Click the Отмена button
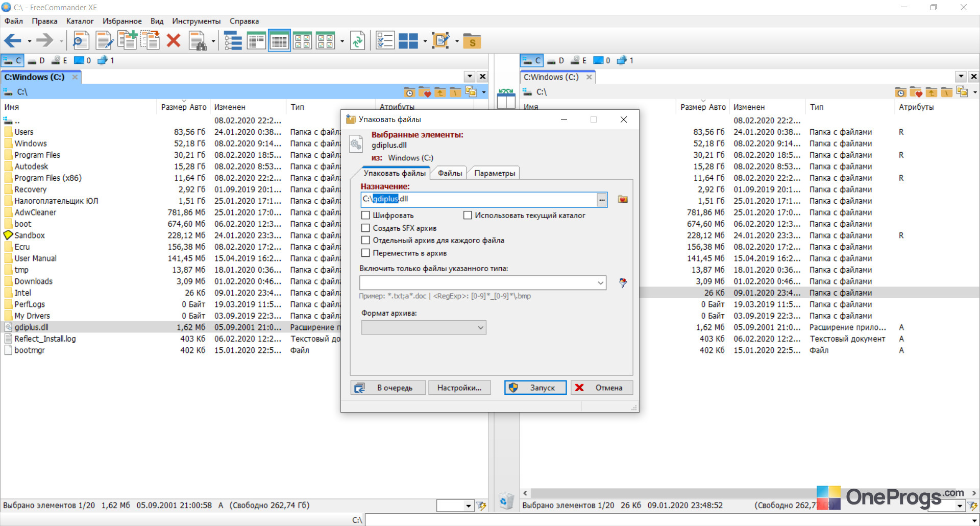Viewport: 980px width, 526px height. pos(602,388)
